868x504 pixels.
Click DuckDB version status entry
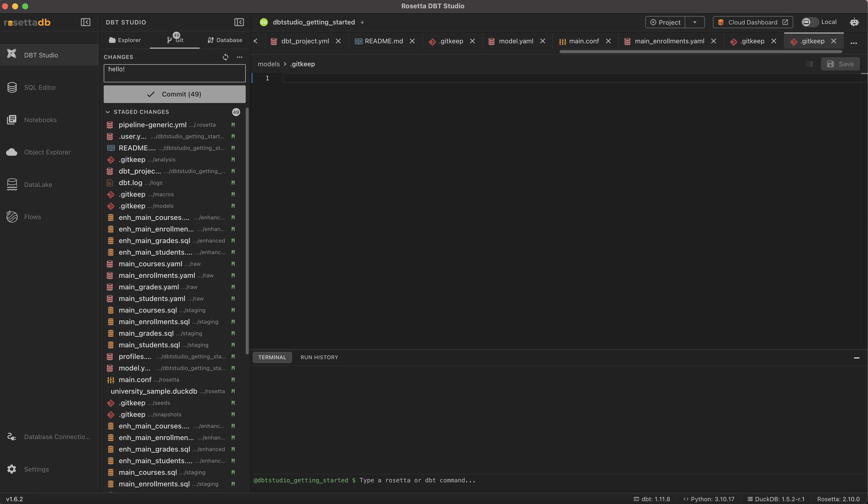pos(776,499)
